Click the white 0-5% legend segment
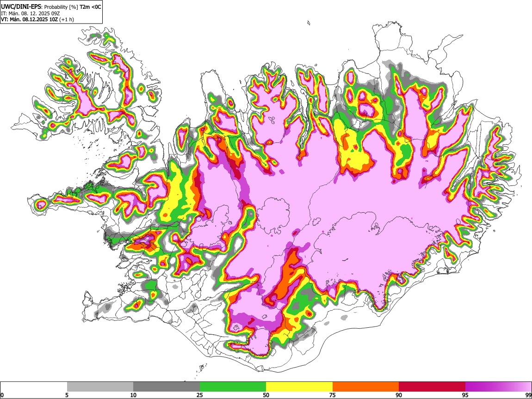Image resolution: width=532 pixels, height=399 pixels. pos(34,387)
